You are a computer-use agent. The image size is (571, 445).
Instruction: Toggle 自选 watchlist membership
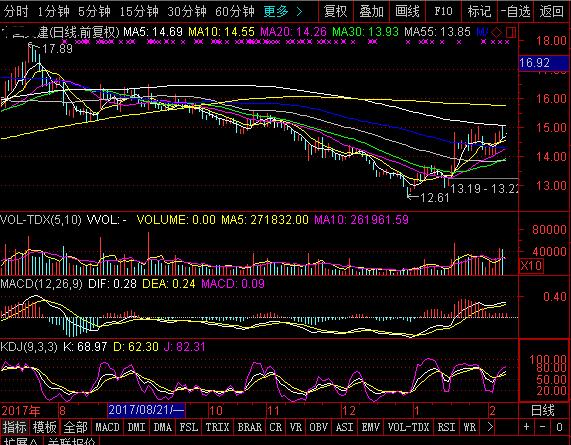(515, 12)
